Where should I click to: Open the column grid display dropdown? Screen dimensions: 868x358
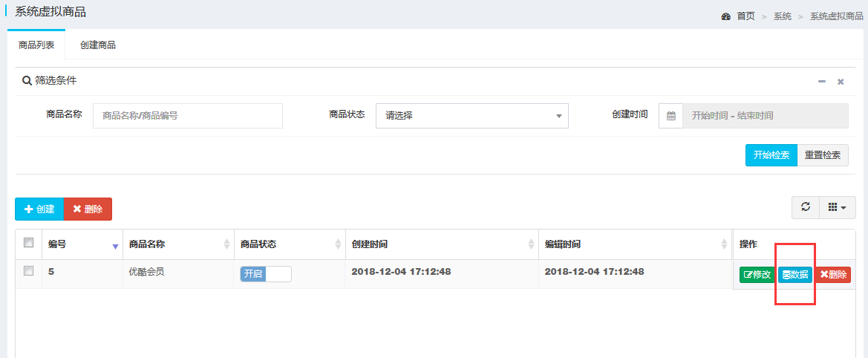point(837,207)
